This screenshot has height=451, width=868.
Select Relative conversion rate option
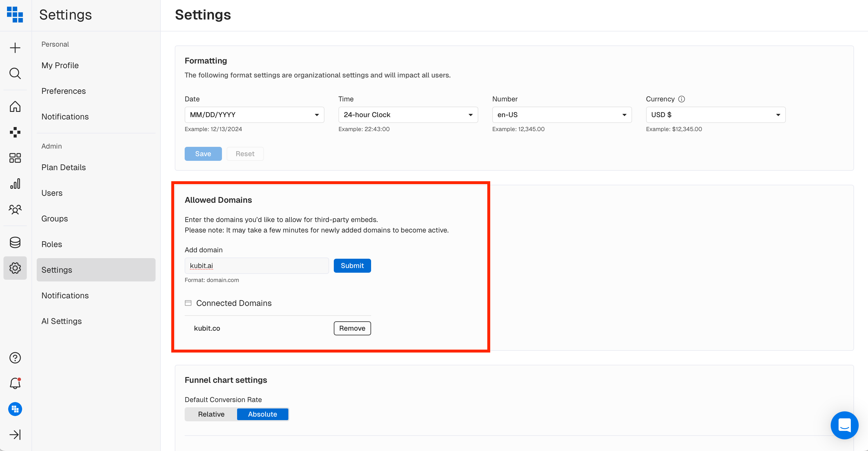[211, 414]
